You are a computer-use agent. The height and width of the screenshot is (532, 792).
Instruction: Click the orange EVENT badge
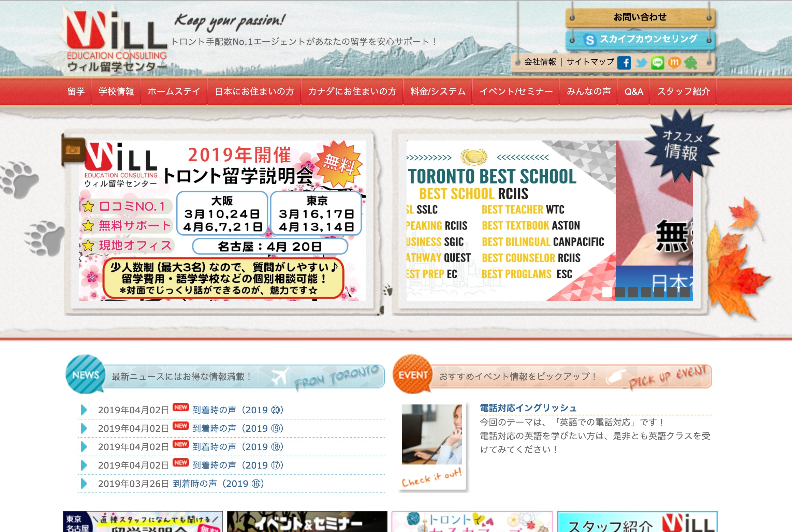point(412,374)
